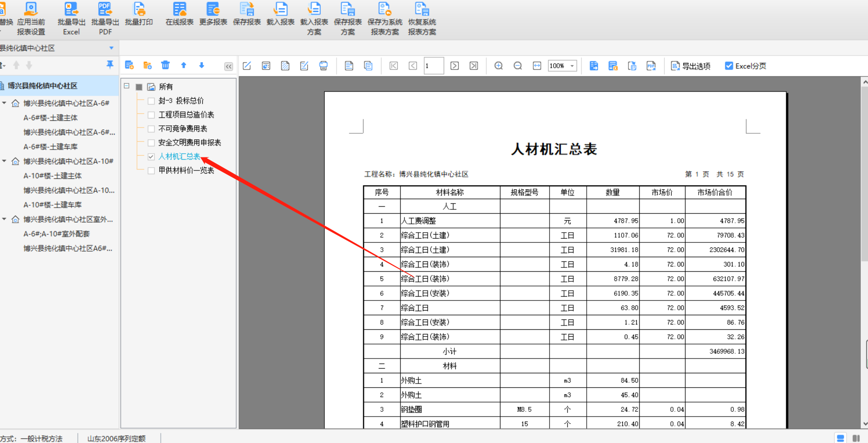The width and height of the screenshot is (868, 443).
Task: Click the edit report pencil icon
Action: [x=247, y=66]
